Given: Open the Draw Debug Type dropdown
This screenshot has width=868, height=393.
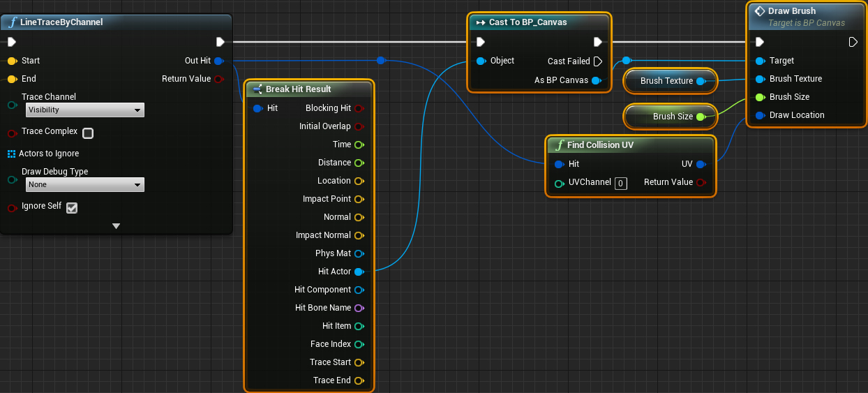Looking at the screenshot, I should tap(84, 184).
